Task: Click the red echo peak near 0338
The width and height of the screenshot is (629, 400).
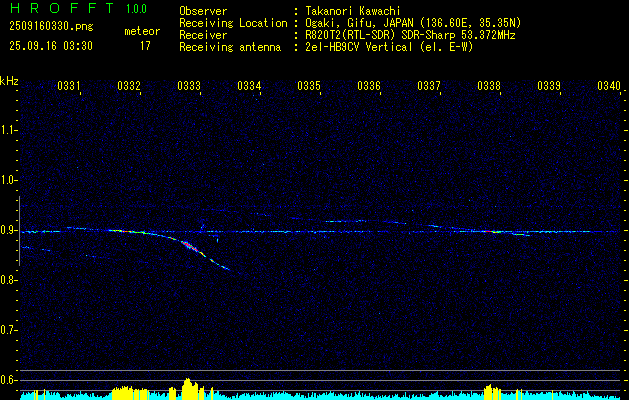Action: (x=490, y=231)
